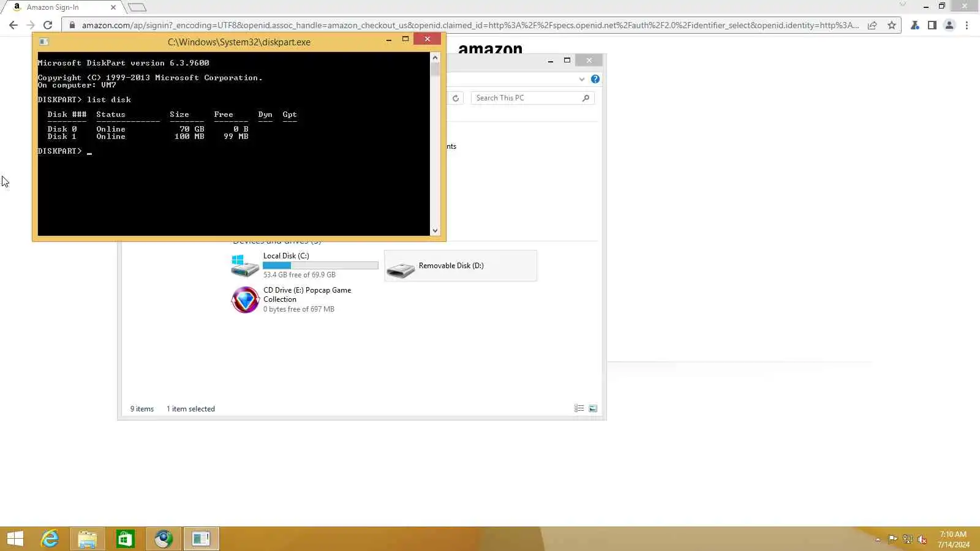
Task: Launch Internet Explorer from the taskbar
Action: [50, 539]
